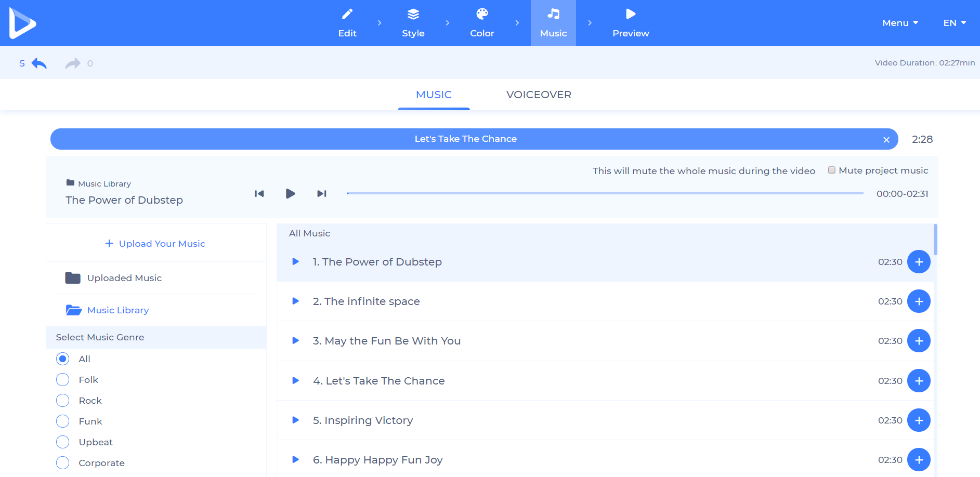This screenshot has width=980, height=477.
Task: Preview track 'The infinite space'
Action: pyautogui.click(x=295, y=301)
